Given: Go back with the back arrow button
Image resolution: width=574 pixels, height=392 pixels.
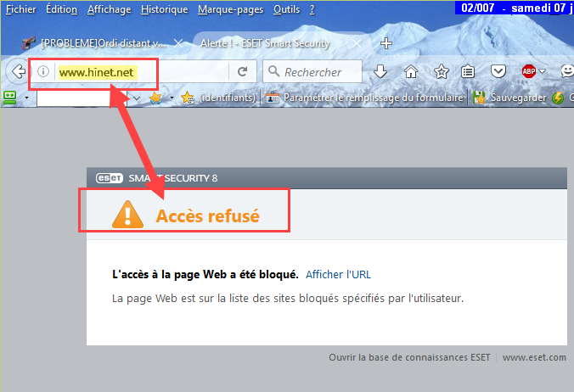Looking at the screenshot, I should (18, 71).
